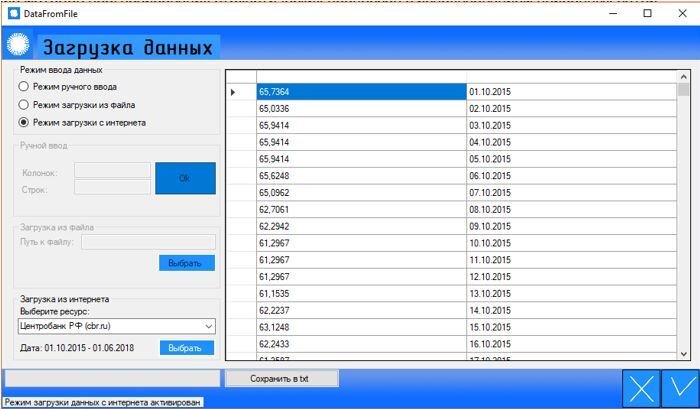The width and height of the screenshot is (700, 409).
Task: Click the Выбрать button in file loading section
Action: click(186, 263)
